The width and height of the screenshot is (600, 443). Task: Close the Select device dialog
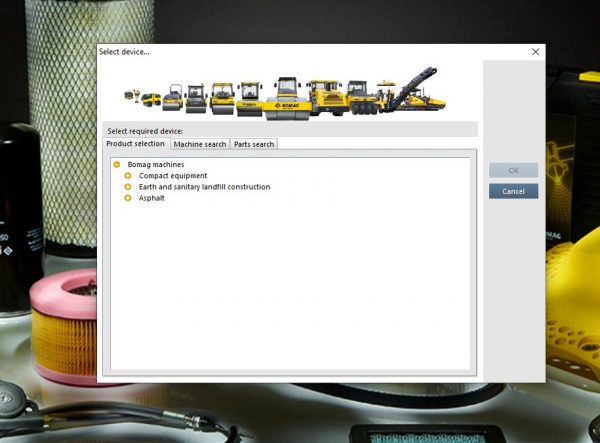pyautogui.click(x=535, y=52)
